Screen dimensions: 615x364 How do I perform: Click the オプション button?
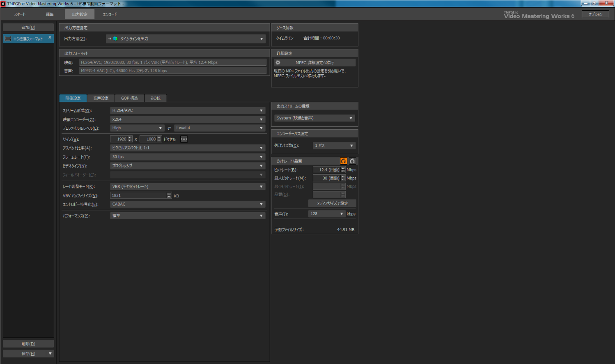coord(595,14)
